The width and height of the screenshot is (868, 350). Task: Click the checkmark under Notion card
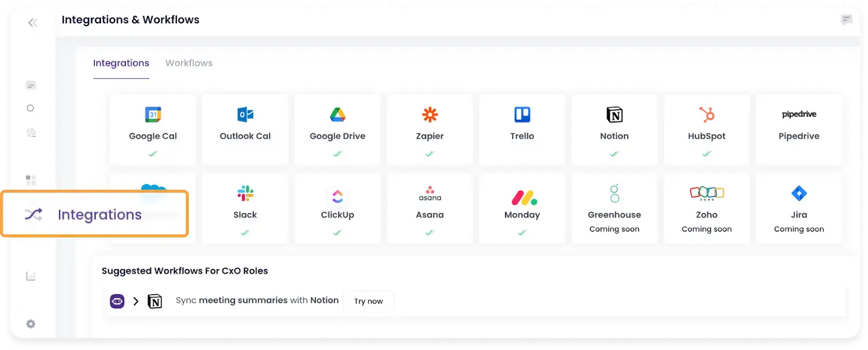pos(614,154)
